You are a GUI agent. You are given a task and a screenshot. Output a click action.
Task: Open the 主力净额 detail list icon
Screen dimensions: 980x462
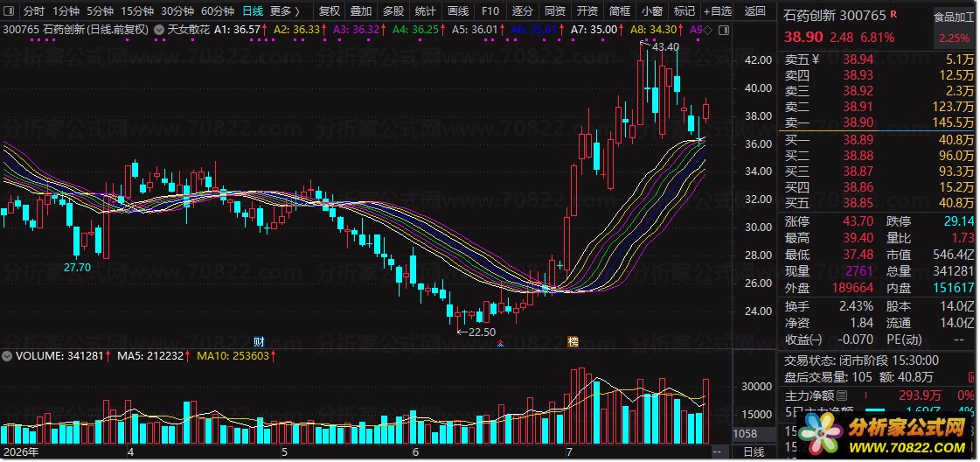click(842, 395)
